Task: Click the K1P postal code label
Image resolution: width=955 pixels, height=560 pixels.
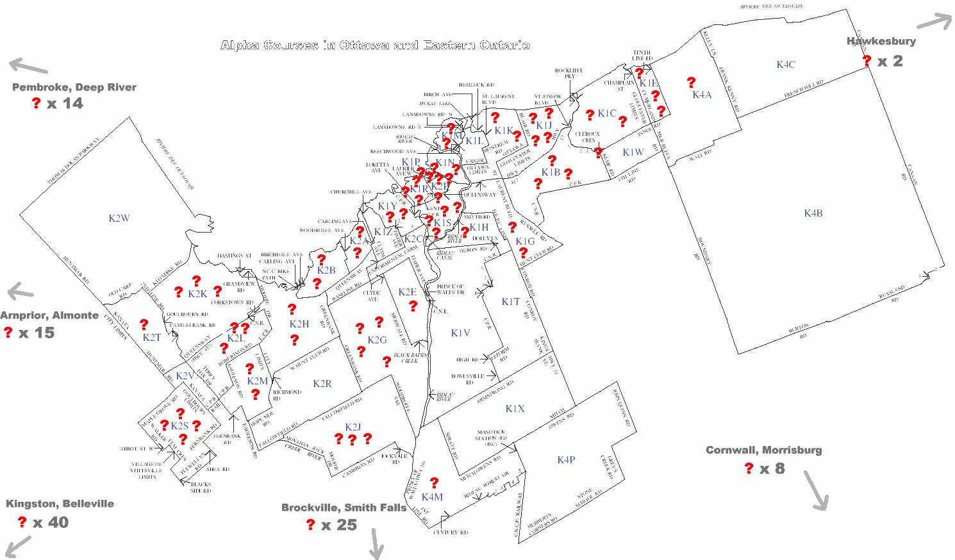Action: (x=411, y=162)
